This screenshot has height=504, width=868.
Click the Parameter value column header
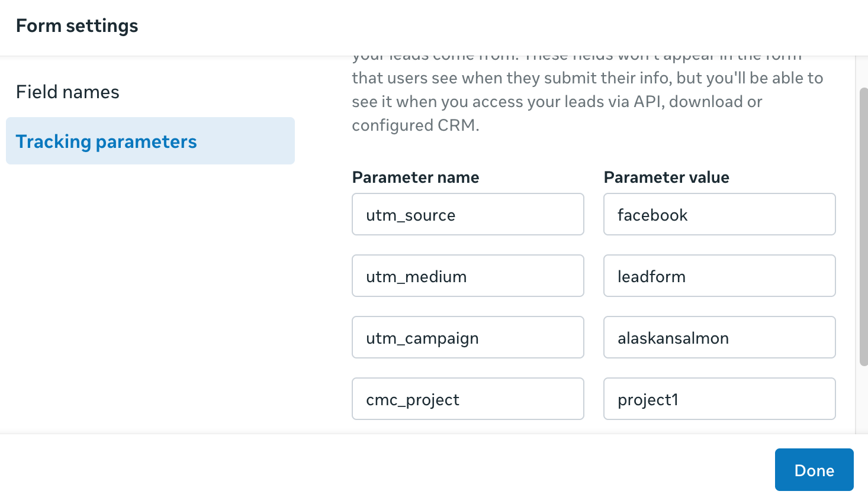click(x=666, y=177)
